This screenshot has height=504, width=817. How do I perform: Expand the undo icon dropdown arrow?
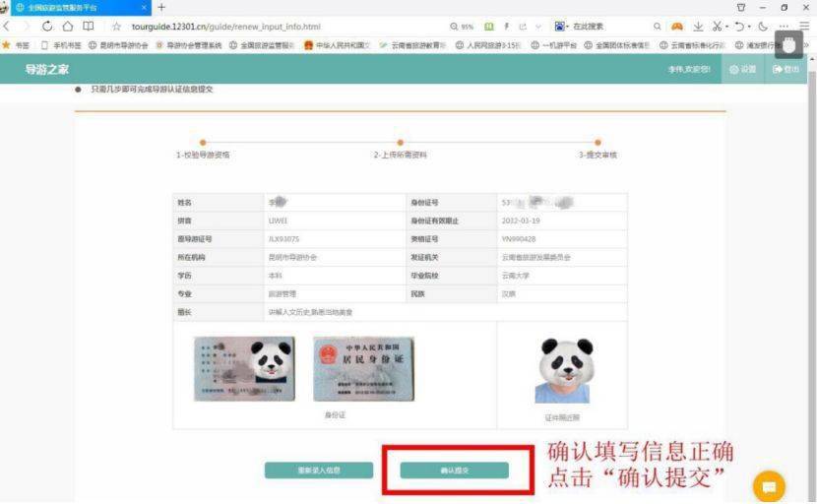[749, 27]
